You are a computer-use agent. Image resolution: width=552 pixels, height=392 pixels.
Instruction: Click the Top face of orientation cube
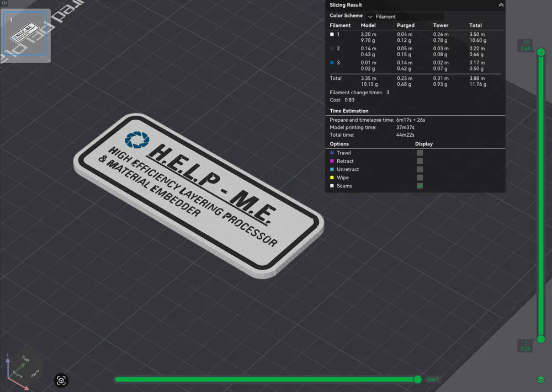[x=25, y=358]
